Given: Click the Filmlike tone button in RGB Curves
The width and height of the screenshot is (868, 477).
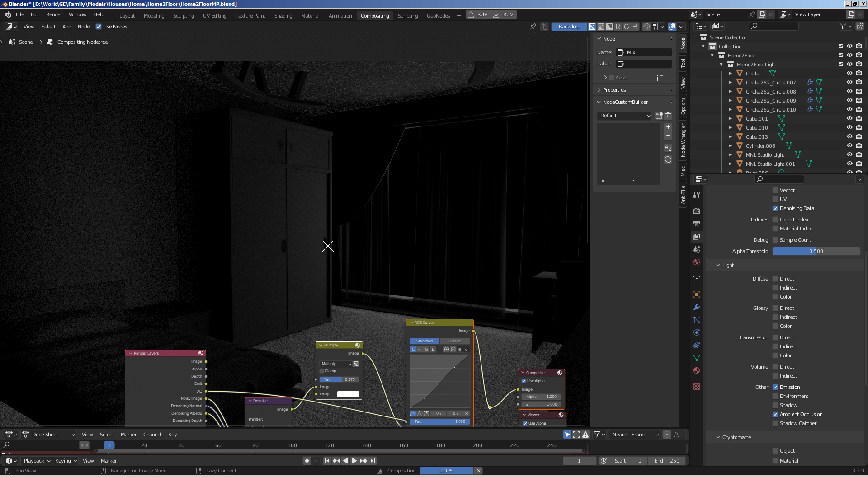Looking at the screenshot, I should pos(454,341).
